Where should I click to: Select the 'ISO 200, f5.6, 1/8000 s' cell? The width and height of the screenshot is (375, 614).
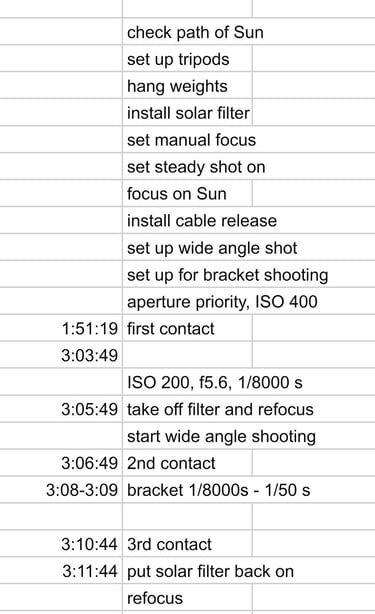(x=187, y=383)
